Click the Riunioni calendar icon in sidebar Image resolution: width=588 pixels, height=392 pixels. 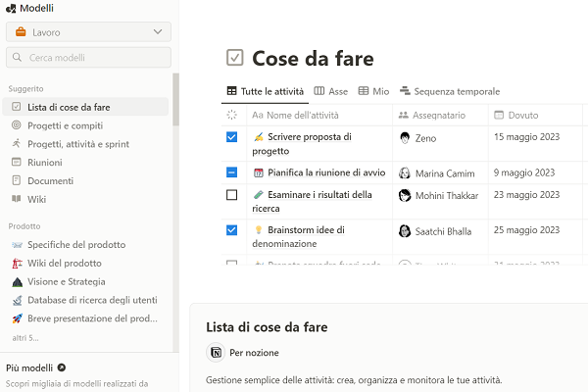click(x=17, y=163)
